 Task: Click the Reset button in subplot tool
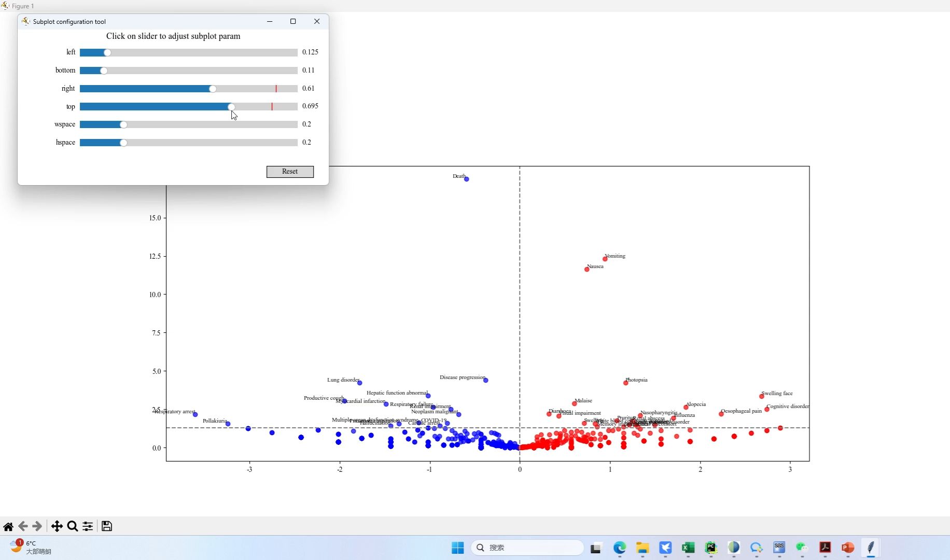point(290,172)
